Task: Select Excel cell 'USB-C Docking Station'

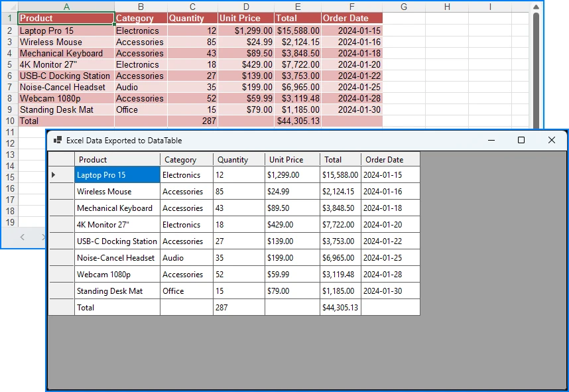Action: [x=66, y=76]
